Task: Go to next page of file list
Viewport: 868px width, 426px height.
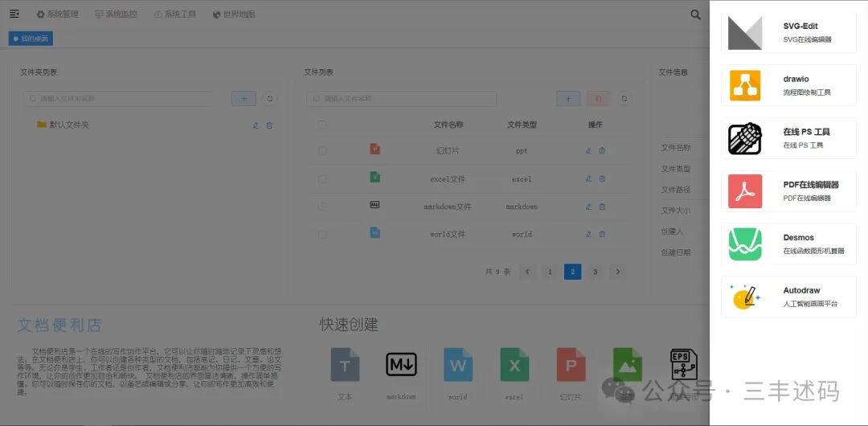Action: [618, 272]
